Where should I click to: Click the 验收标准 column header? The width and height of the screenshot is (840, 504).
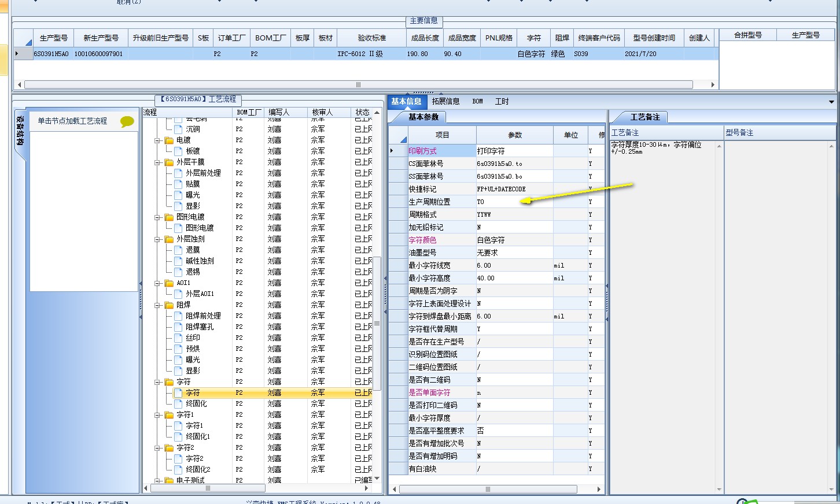pos(372,38)
